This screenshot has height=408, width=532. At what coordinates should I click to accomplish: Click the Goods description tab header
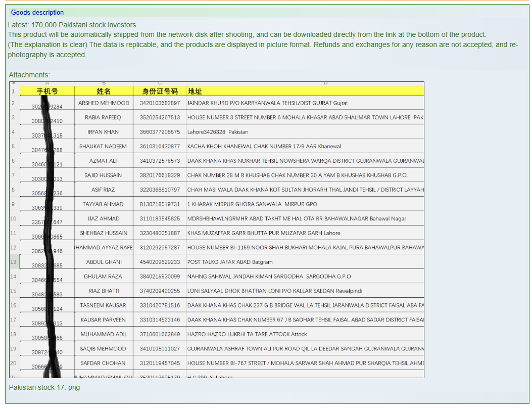pyautogui.click(x=37, y=12)
